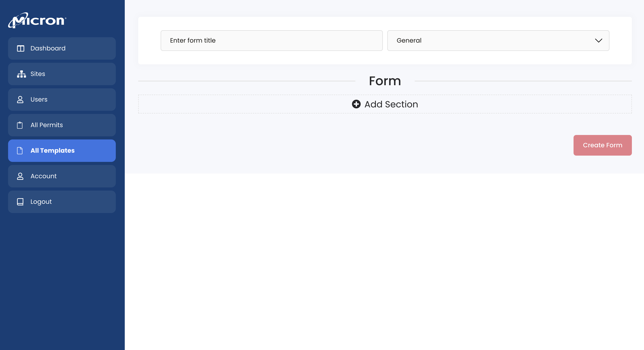
Task: Focus the Enter form title field
Action: click(x=272, y=41)
